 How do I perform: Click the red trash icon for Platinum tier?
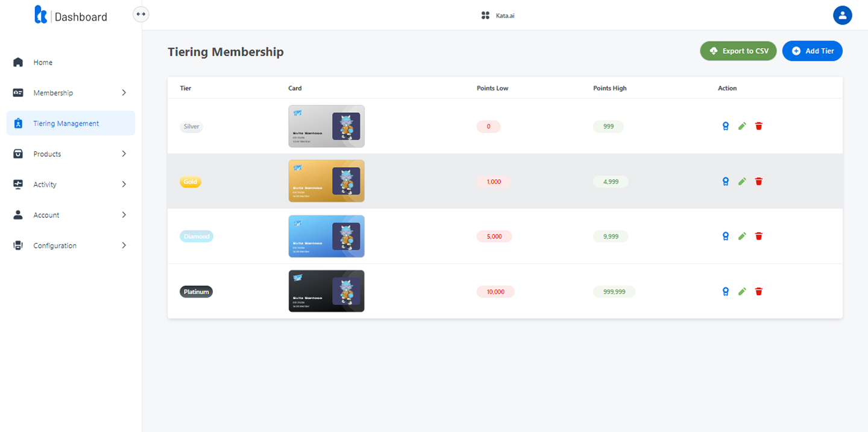[x=759, y=291]
